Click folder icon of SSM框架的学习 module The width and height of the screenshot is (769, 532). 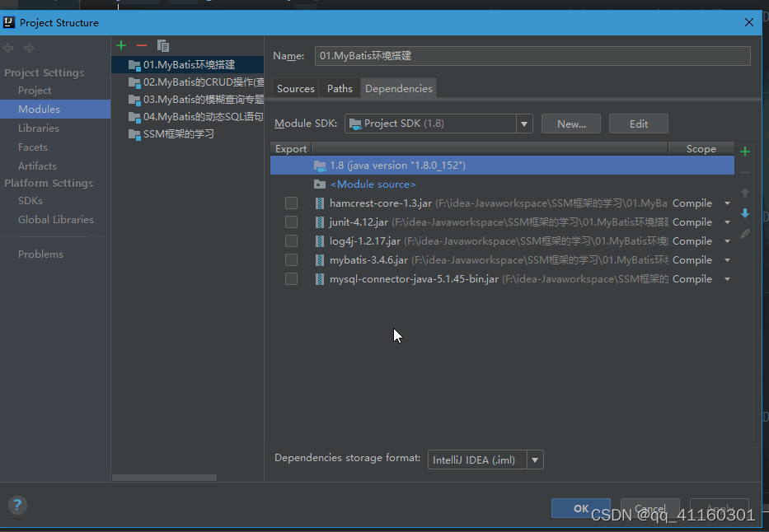pos(134,134)
